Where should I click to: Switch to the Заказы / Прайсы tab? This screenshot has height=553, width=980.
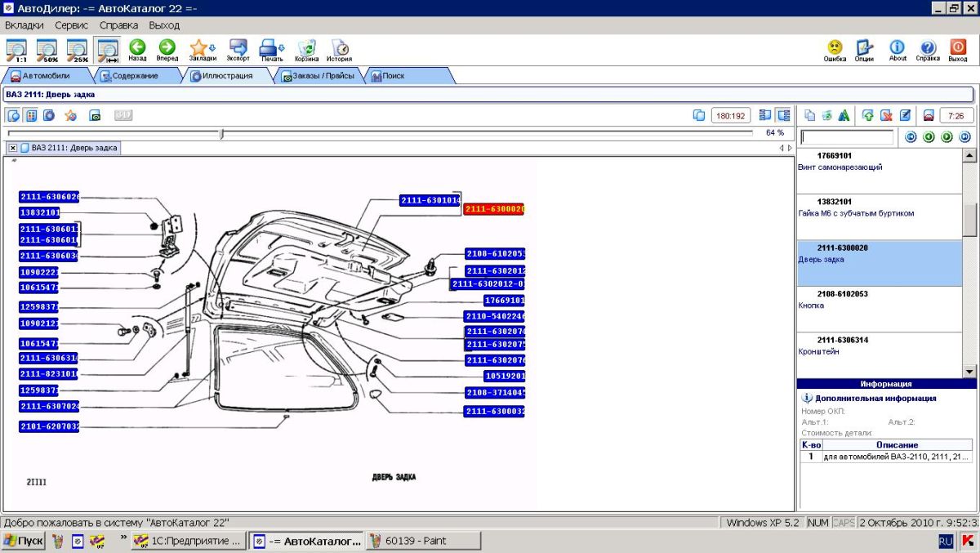pyautogui.click(x=318, y=76)
